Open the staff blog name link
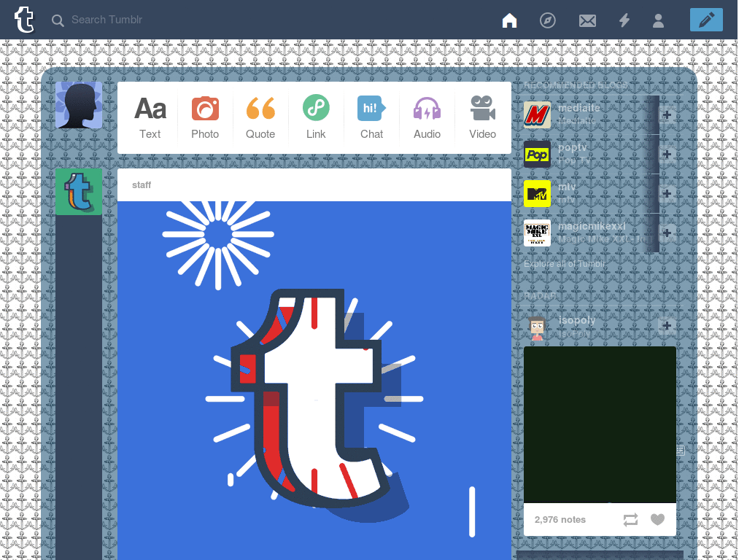 click(142, 185)
